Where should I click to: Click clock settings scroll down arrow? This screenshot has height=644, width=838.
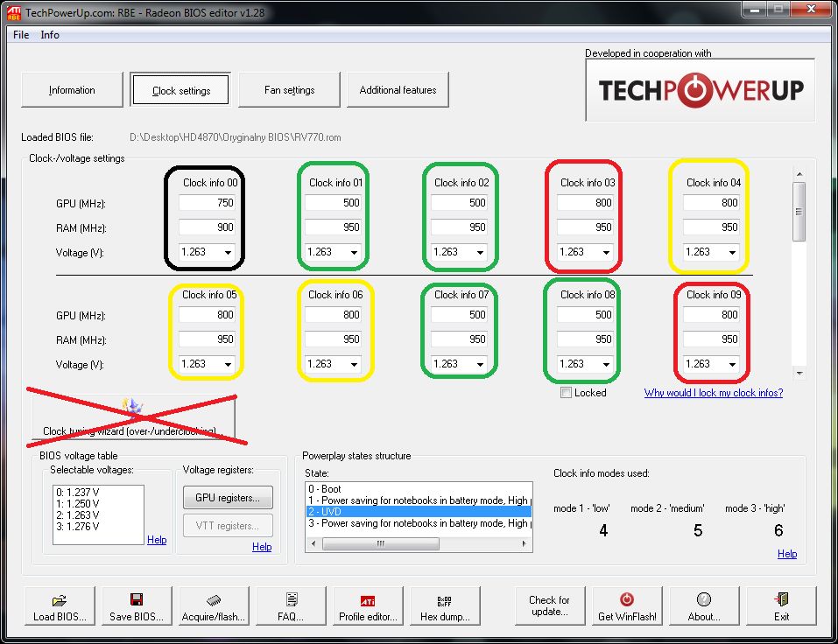(x=799, y=374)
